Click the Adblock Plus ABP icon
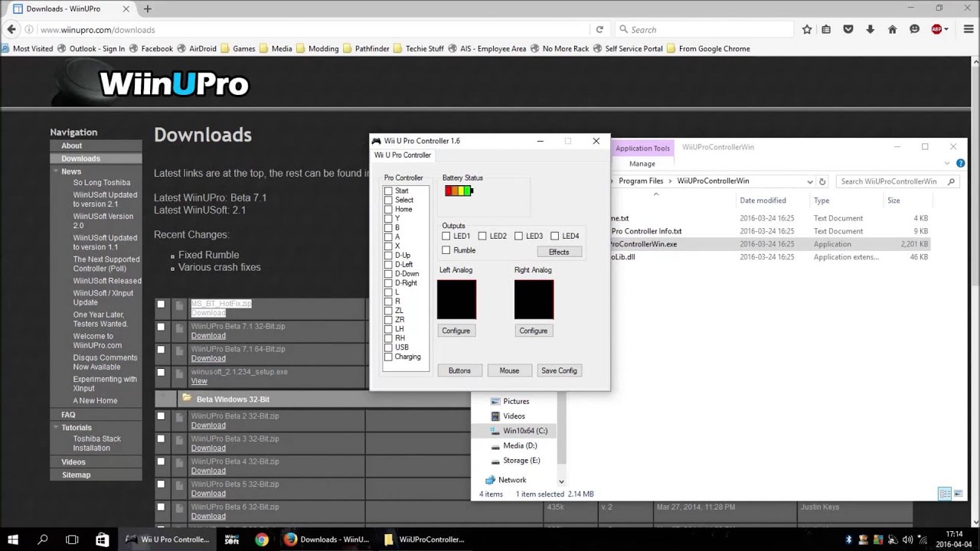The height and width of the screenshot is (551, 980). (x=936, y=29)
